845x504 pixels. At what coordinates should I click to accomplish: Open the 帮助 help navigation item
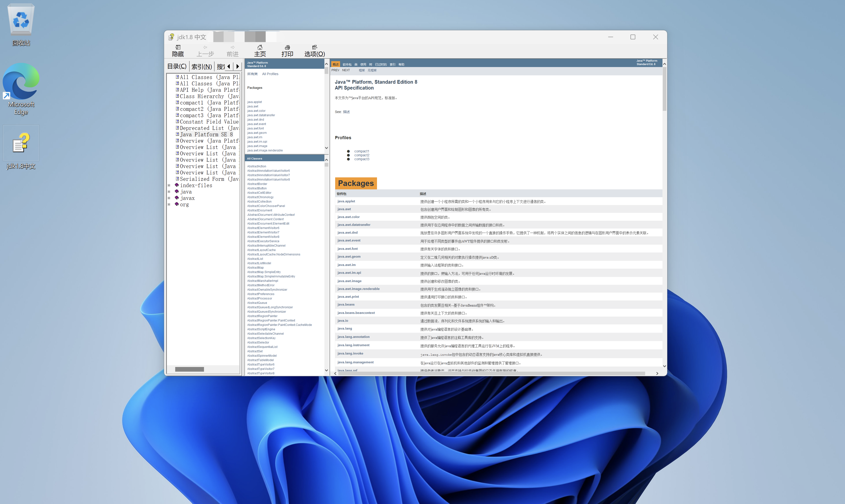(401, 64)
